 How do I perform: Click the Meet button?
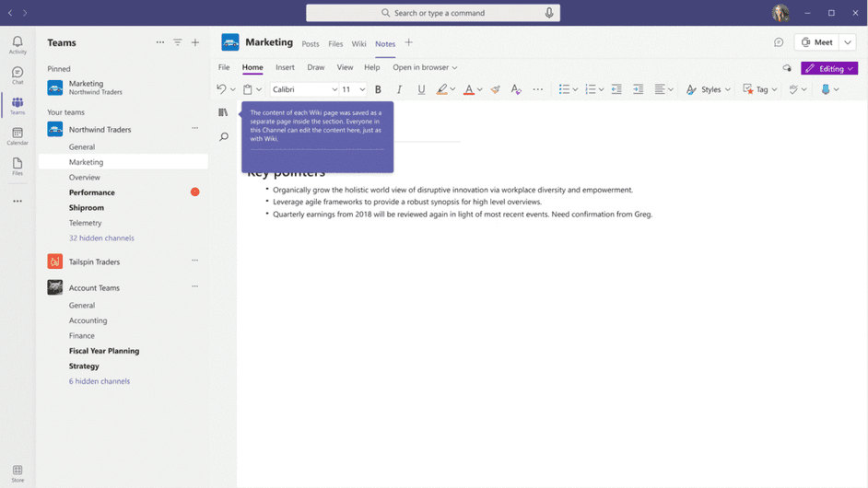[817, 42]
